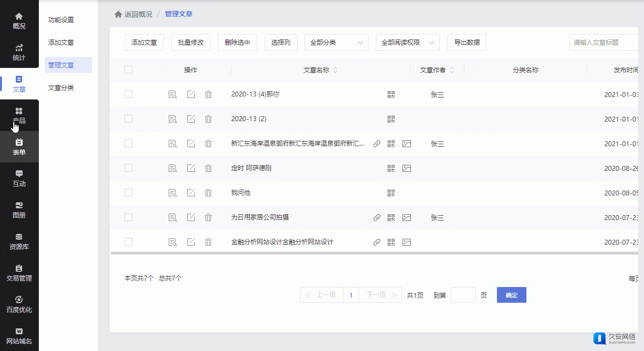This screenshot has height=351, width=644.
Task: Edit the 金融分析网站设计 article
Action: click(191, 242)
